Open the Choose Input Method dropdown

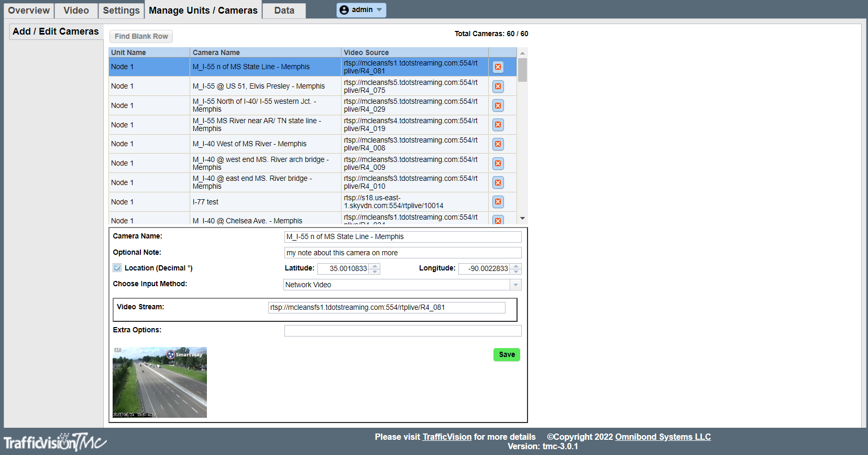[515, 285]
